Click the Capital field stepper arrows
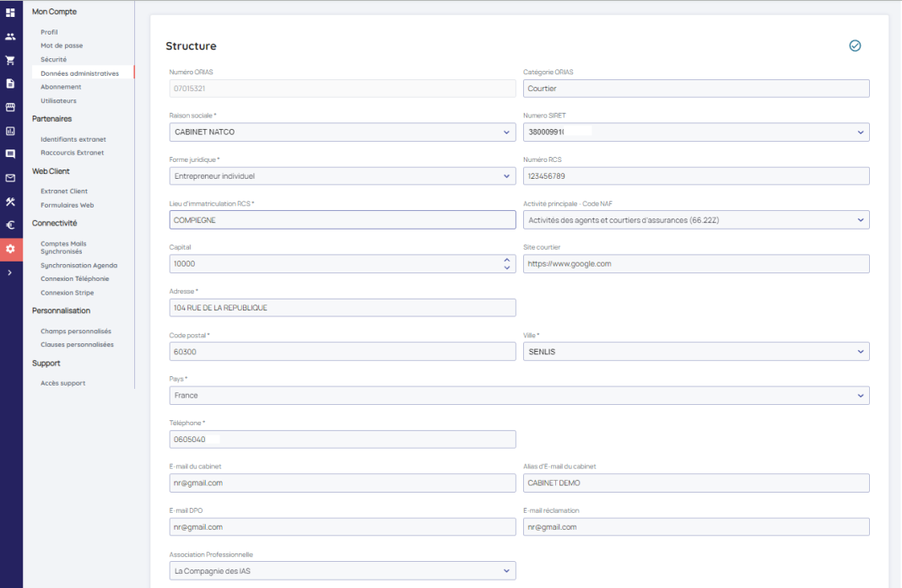902x588 pixels. pos(506,264)
